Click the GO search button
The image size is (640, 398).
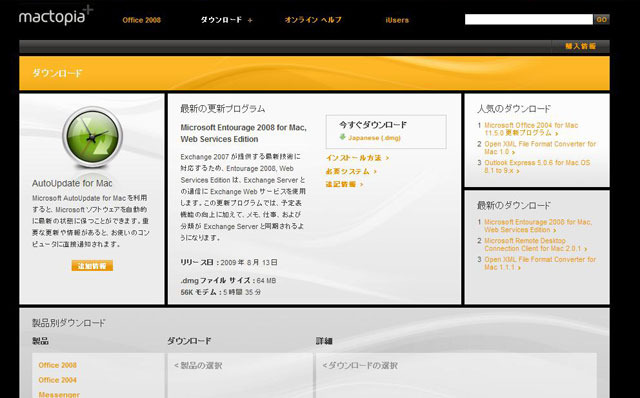[602, 19]
